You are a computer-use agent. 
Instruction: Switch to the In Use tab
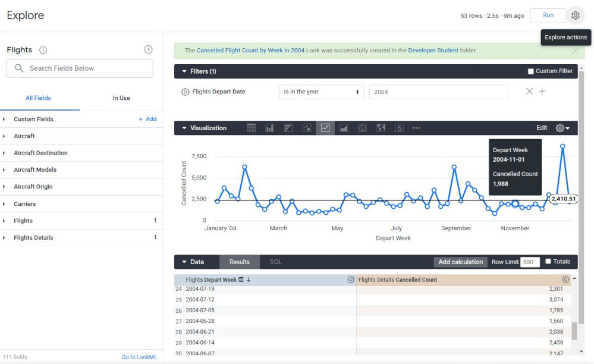[121, 98]
